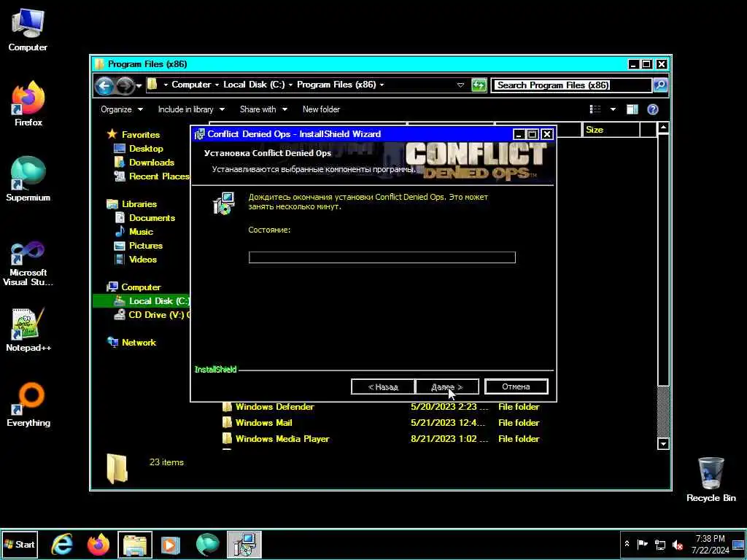Open the Recycle Bin
Screen dimensions: 747x560
point(711,479)
